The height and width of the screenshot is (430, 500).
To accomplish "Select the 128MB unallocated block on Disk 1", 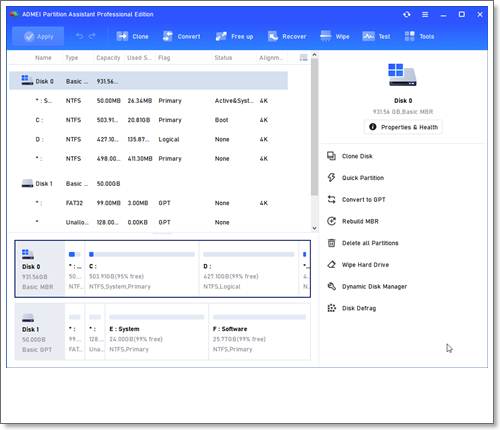I will pos(95,331).
